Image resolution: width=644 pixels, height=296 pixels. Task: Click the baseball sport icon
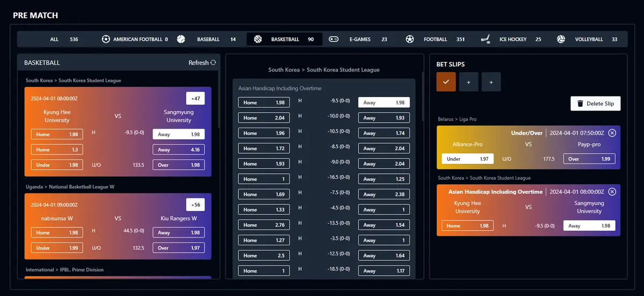point(181,39)
